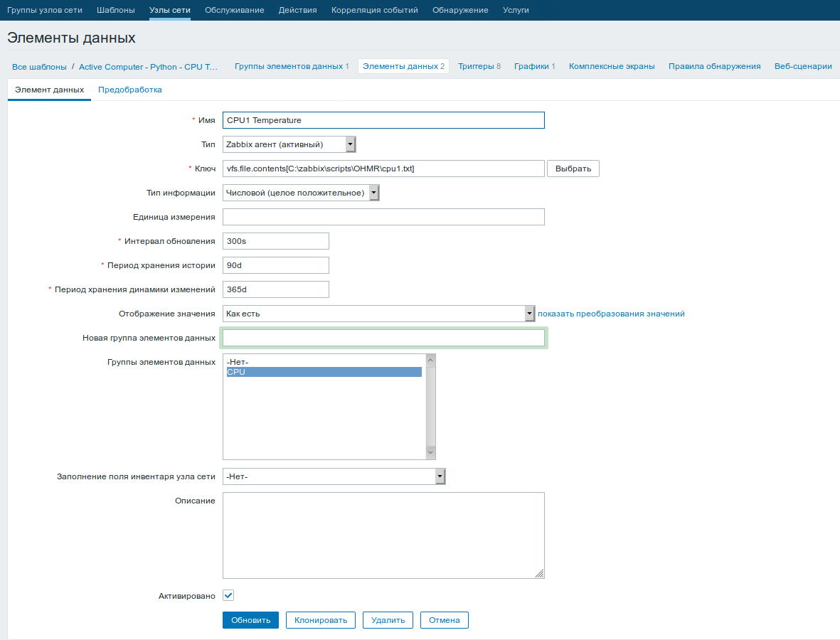Click the Единица измерения input field
The height and width of the screenshot is (640, 840).
tap(383, 217)
